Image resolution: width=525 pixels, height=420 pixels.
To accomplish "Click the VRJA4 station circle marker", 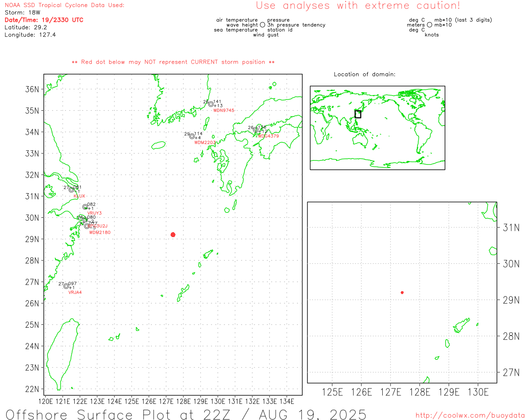I will click(x=66, y=286).
